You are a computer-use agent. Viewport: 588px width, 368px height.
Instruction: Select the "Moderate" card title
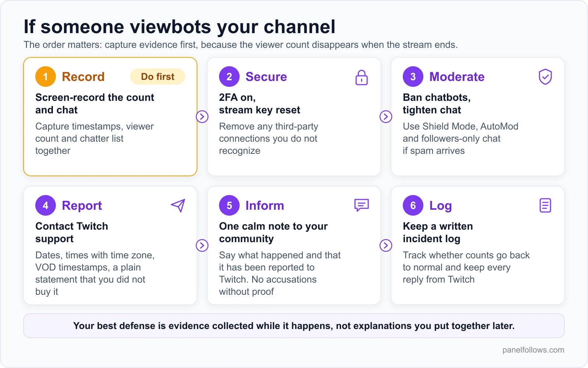[x=457, y=77]
